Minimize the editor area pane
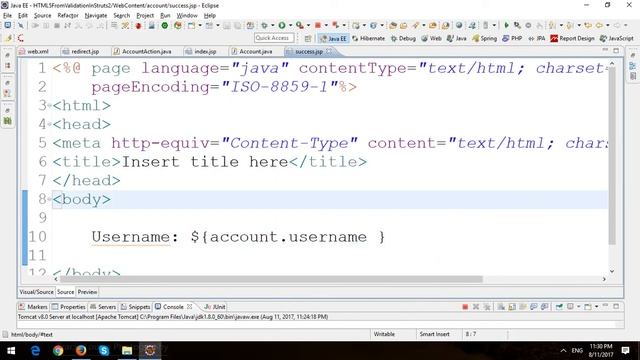The image size is (640, 360). (605, 50)
